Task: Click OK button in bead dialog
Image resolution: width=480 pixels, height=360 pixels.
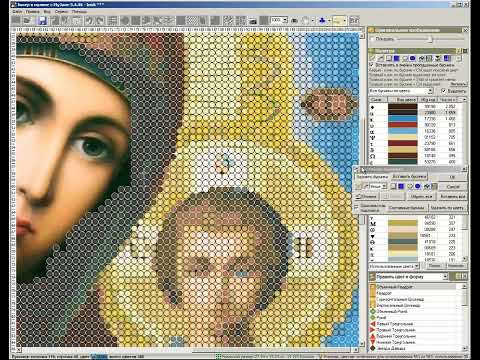Action: point(452,176)
